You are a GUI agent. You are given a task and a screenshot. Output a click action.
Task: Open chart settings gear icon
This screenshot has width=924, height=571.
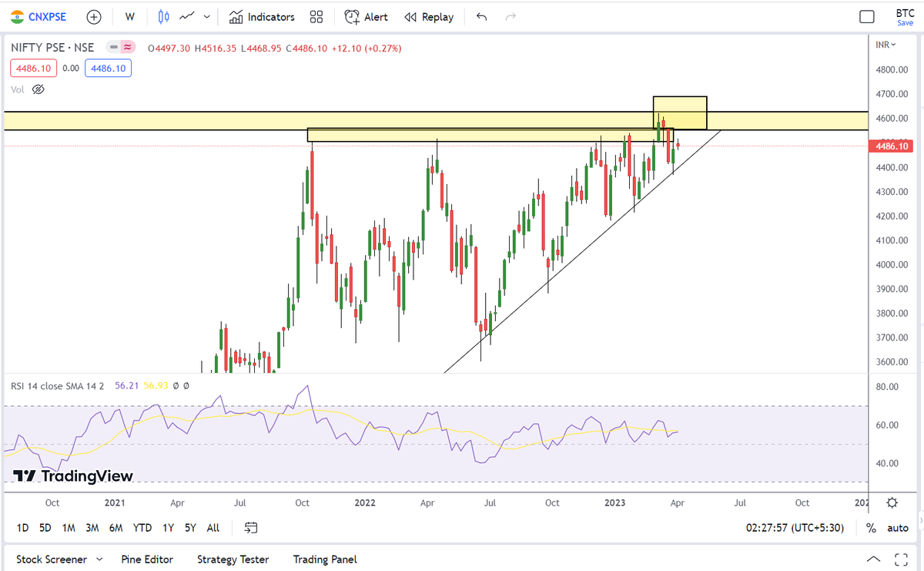coord(892,502)
